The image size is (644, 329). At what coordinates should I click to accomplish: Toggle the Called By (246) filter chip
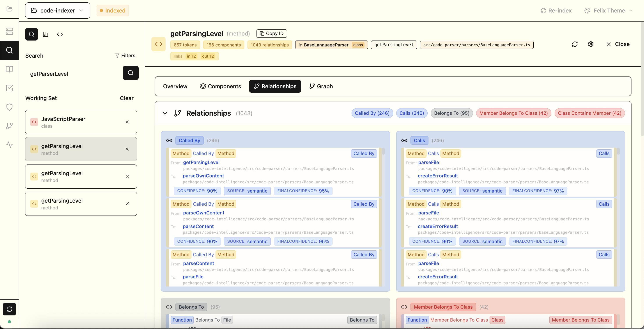pyautogui.click(x=372, y=113)
